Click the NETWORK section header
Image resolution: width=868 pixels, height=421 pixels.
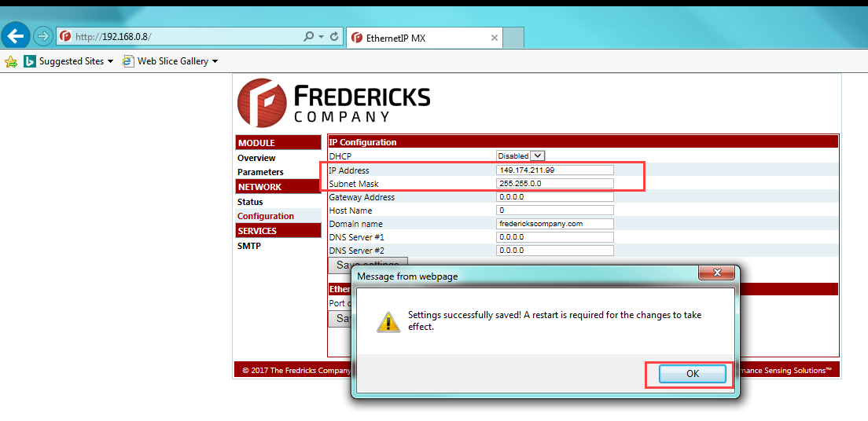pos(278,187)
